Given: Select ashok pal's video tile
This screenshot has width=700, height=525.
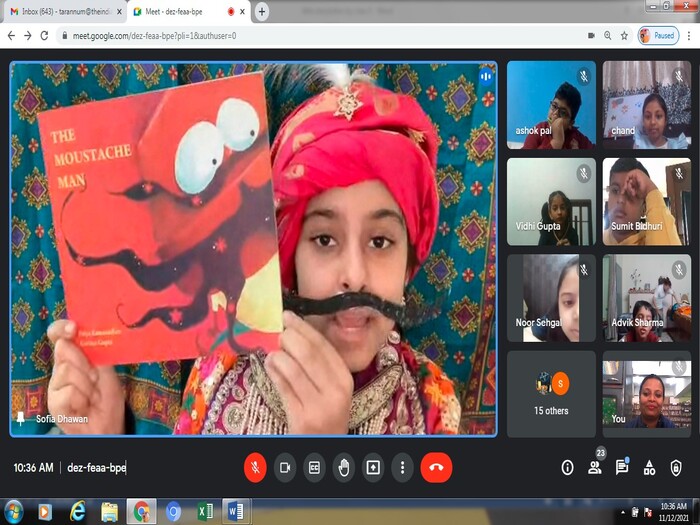Looking at the screenshot, I should (x=551, y=105).
